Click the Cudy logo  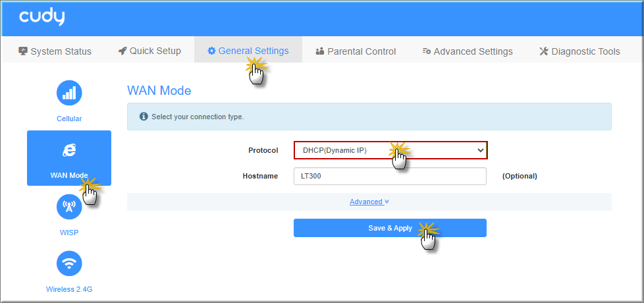coord(41,18)
